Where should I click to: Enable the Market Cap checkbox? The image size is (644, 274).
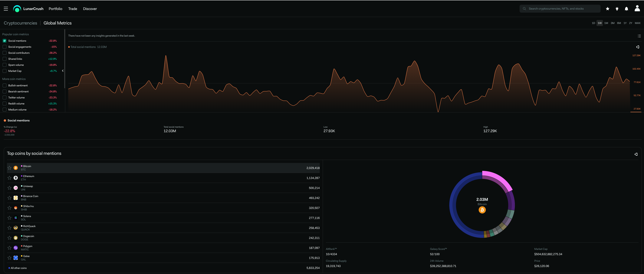point(5,71)
